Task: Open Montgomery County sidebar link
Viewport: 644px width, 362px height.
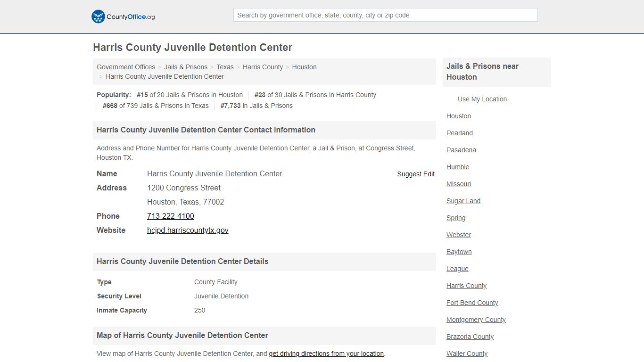Action: (476, 320)
